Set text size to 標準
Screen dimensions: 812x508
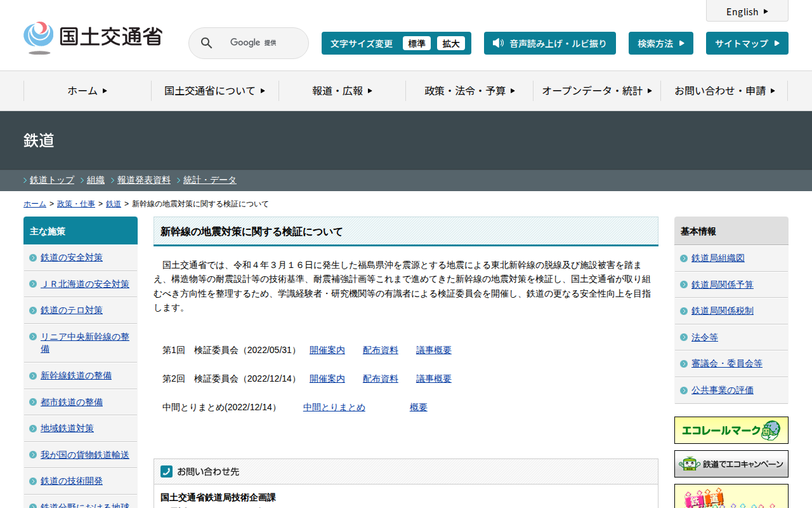[x=416, y=43]
